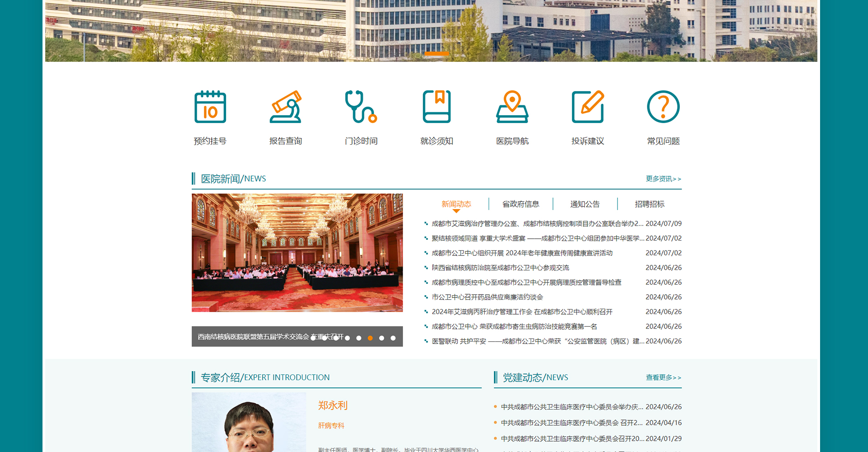868x452 pixels.
Task: Open 常见问题 question mark icon
Action: point(663,107)
